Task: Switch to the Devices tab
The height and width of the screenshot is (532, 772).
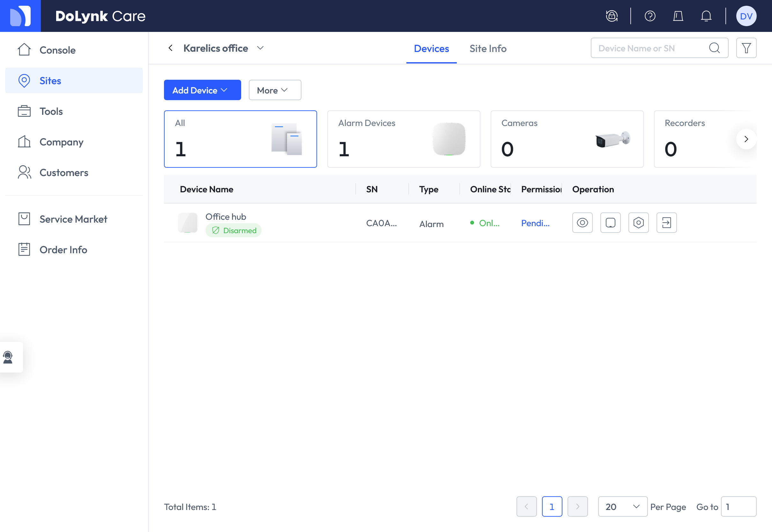Action: tap(431, 49)
